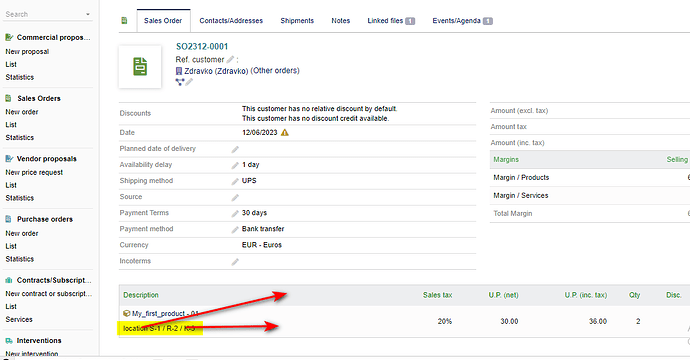
Task: Click the EUR - Euros currency value
Action: click(262, 245)
